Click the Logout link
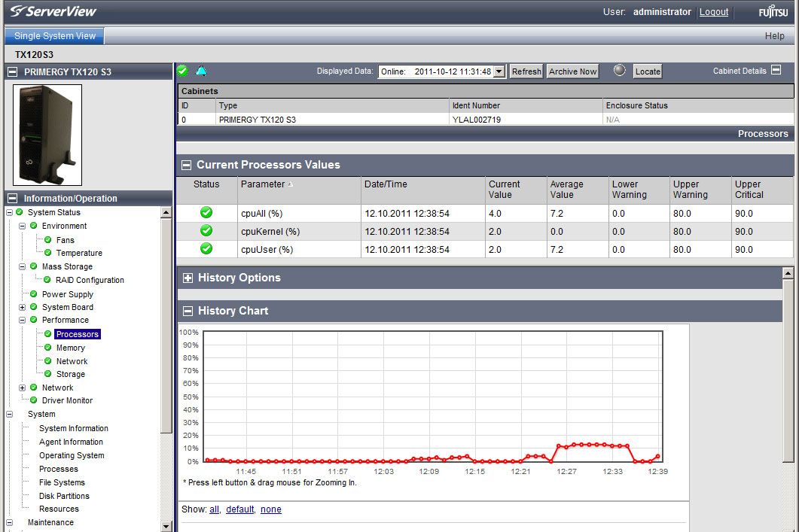 pos(713,12)
